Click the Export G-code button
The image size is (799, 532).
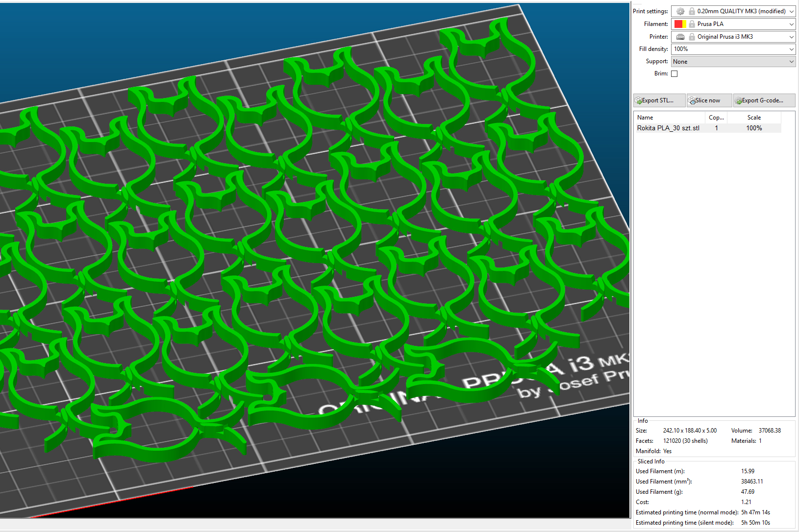click(x=764, y=100)
